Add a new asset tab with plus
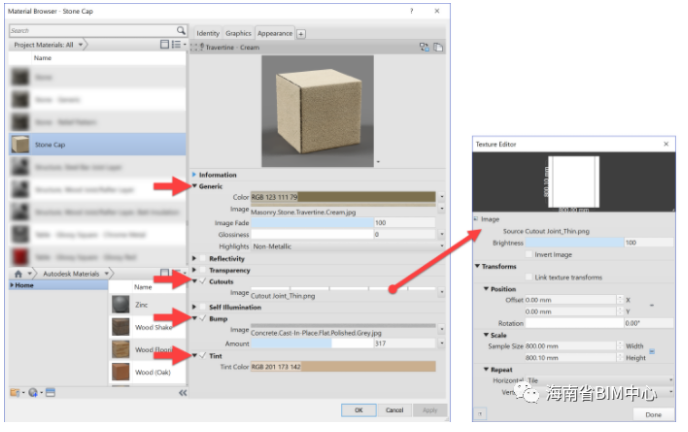Screen dimensions: 688x432 (x=301, y=34)
